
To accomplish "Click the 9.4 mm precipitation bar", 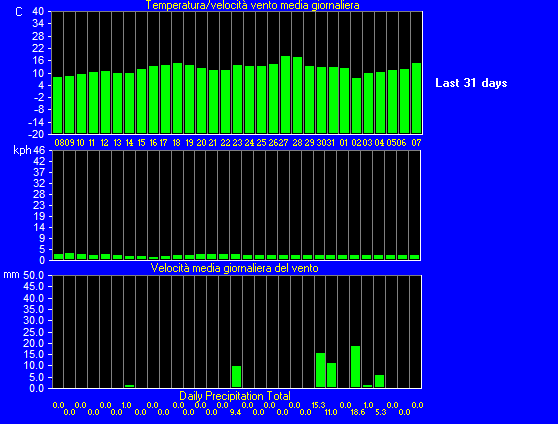I will 236,376.
